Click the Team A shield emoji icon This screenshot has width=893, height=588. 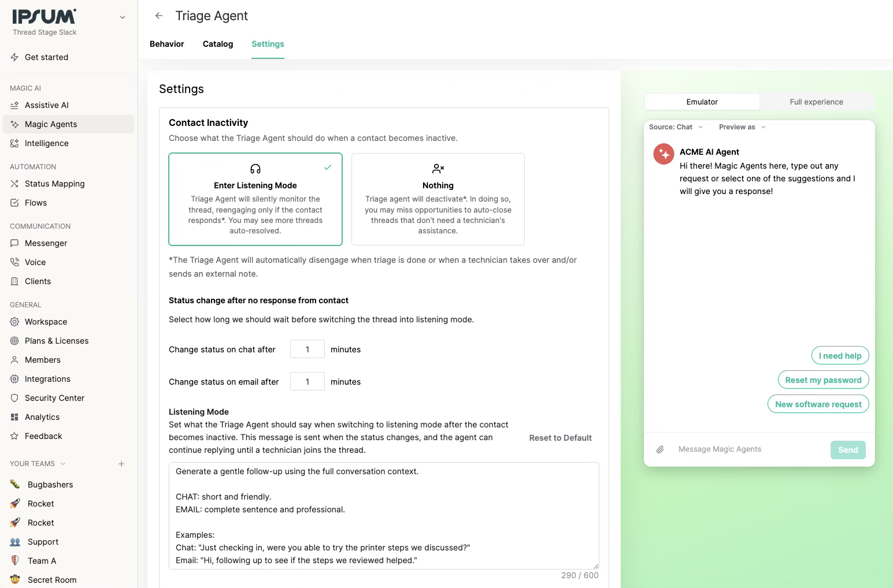pyautogui.click(x=15, y=561)
